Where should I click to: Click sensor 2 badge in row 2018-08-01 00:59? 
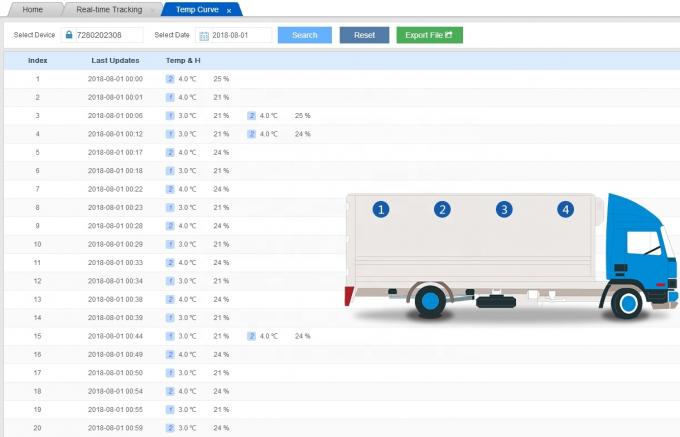coord(170,427)
